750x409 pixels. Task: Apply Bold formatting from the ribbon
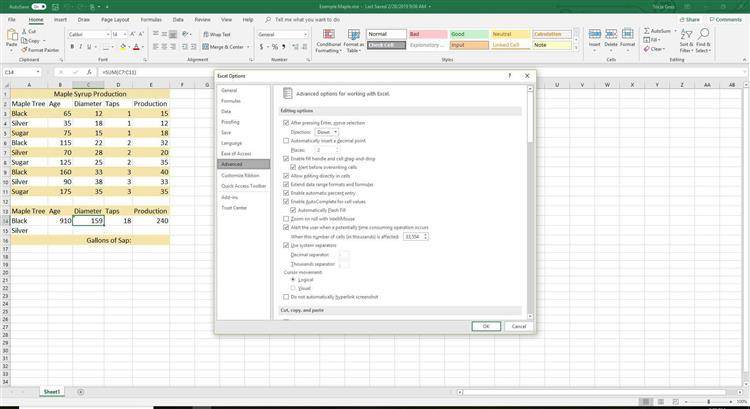click(72, 46)
